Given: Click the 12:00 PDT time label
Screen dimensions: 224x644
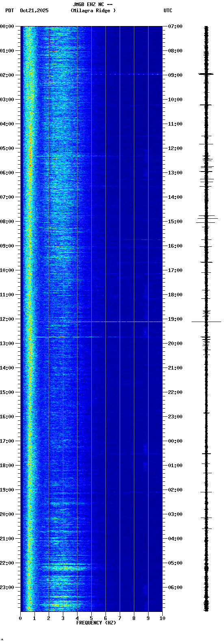Looking at the screenshot, I should (7, 319).
